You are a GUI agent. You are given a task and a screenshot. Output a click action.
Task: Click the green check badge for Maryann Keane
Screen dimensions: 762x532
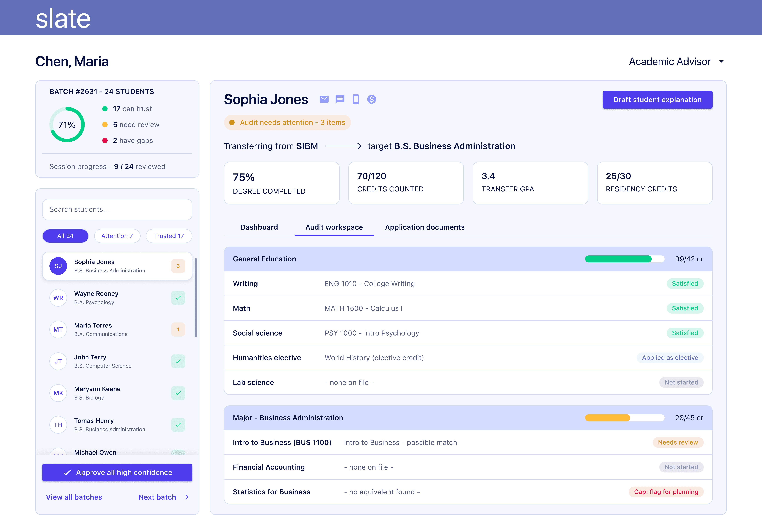pos(178,393)
